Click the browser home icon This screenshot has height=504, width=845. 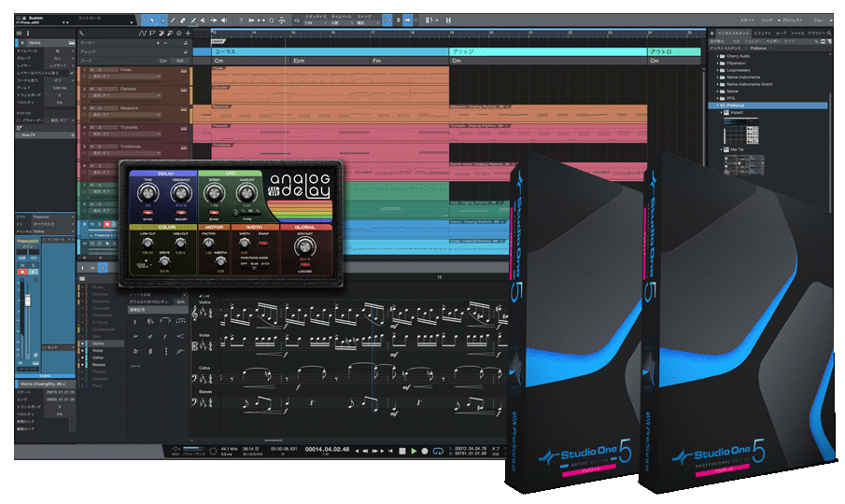[x=711, y=33]
